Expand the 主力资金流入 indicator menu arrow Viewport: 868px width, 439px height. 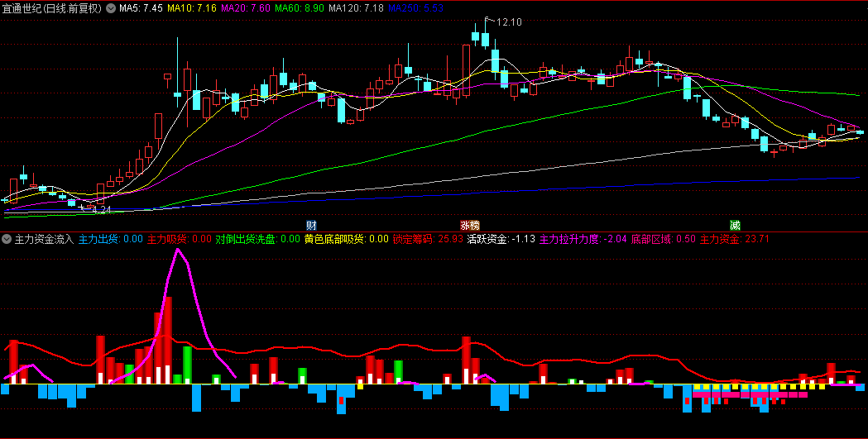pyautogui.click(x=7, y=240)
